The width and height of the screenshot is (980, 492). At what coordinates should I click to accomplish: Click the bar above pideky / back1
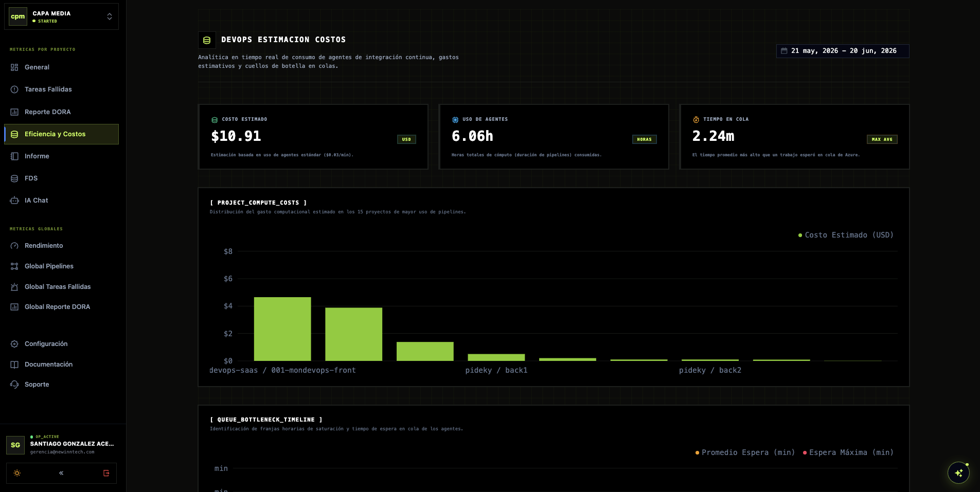click(x=496, y=357)
